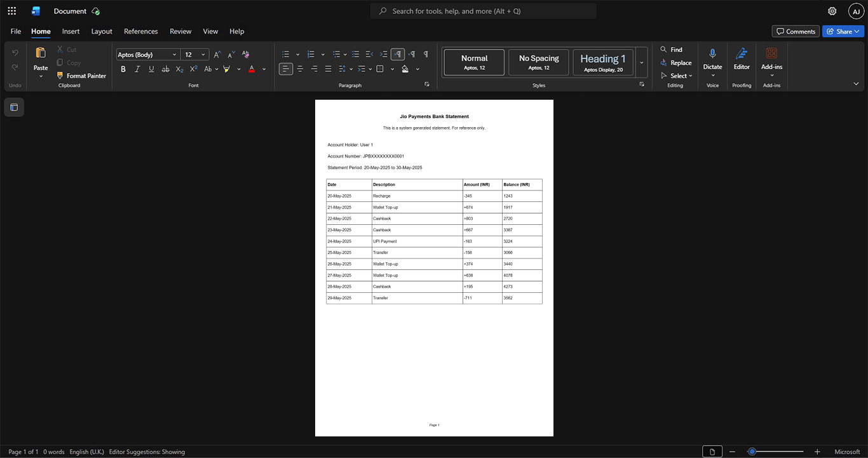
Task: Open Replace in Editing group
Action: 675,63
